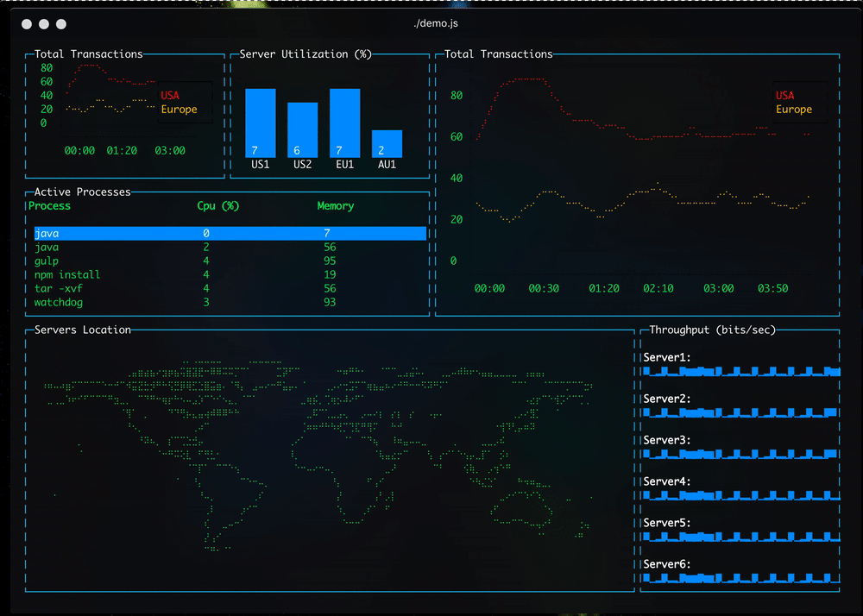Image resolution: width=863 pixels, height=616 pixels.
Task: Click the 03:00 time label in small chart
Action: click(x=170, y=151)
